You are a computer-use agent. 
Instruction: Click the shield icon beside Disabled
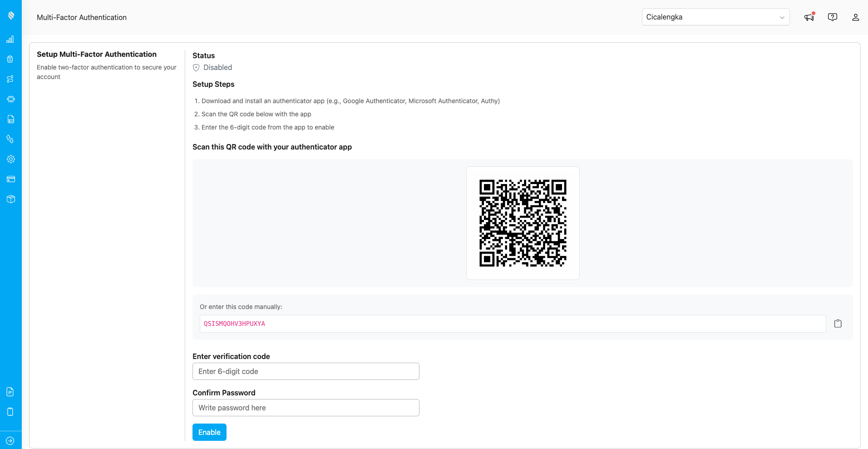(x=196, y=68)
